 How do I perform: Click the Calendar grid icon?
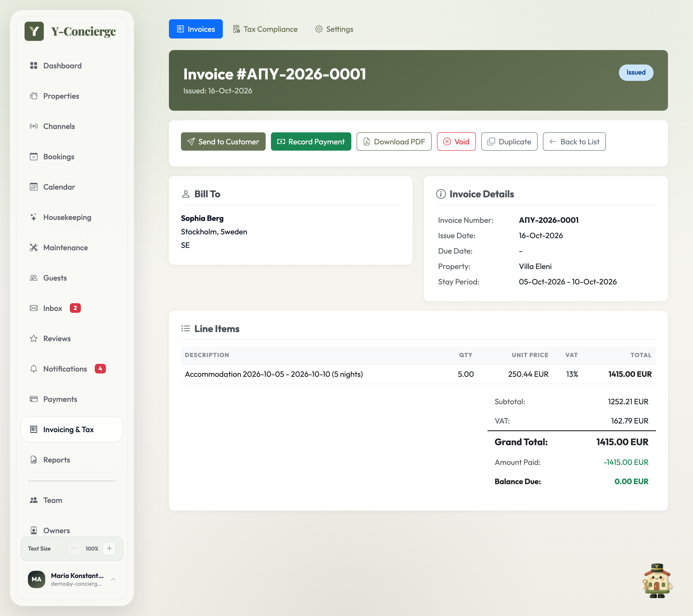point(34,187)
